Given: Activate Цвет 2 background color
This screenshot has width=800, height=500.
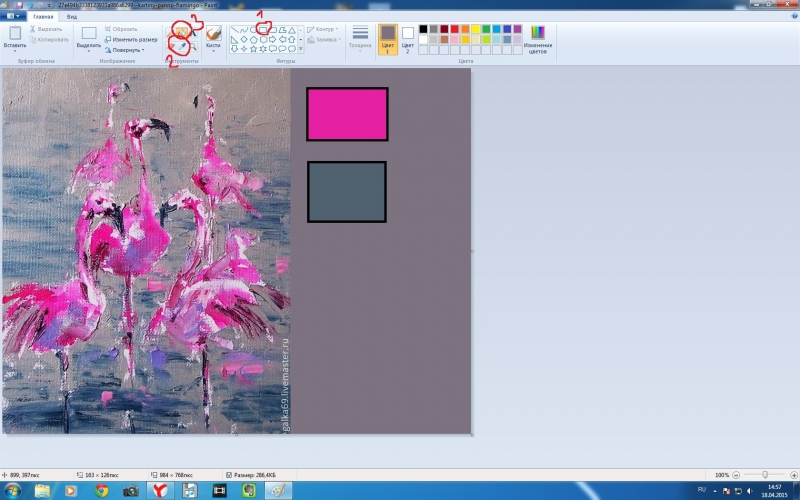Looking at the screenshot, I should (407, 38).
